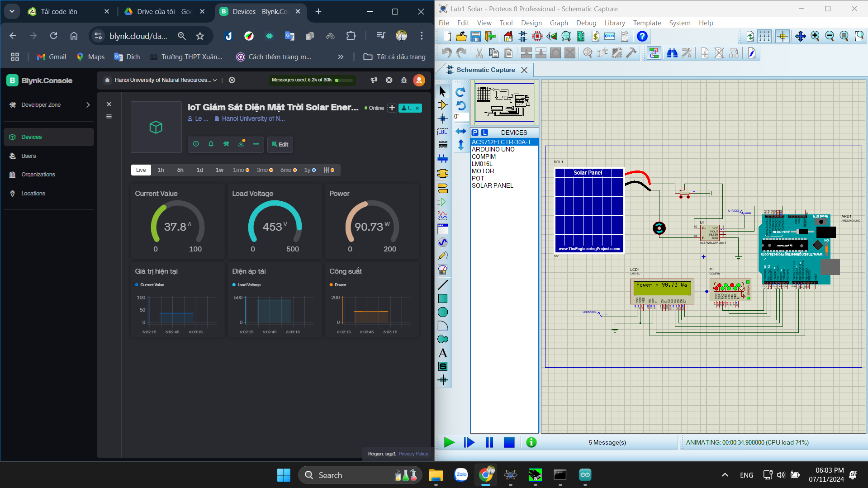This screenshot has height=488, width=868.
Task: Select the Live time range
Action: 141,170
